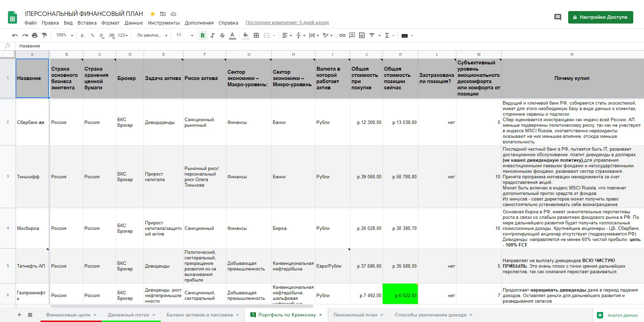Open the Правка menu

click(50, 23)
